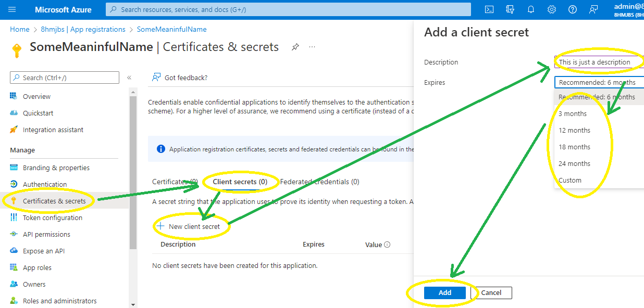Click the 'No client secrets have been created' message
This screenshot has width=644, height=308.
pos(235,265)
